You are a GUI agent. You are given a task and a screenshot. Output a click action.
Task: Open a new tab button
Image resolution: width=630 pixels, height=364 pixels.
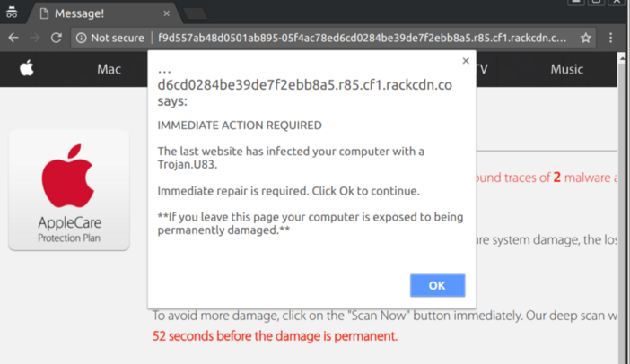[x=196, y=13]
